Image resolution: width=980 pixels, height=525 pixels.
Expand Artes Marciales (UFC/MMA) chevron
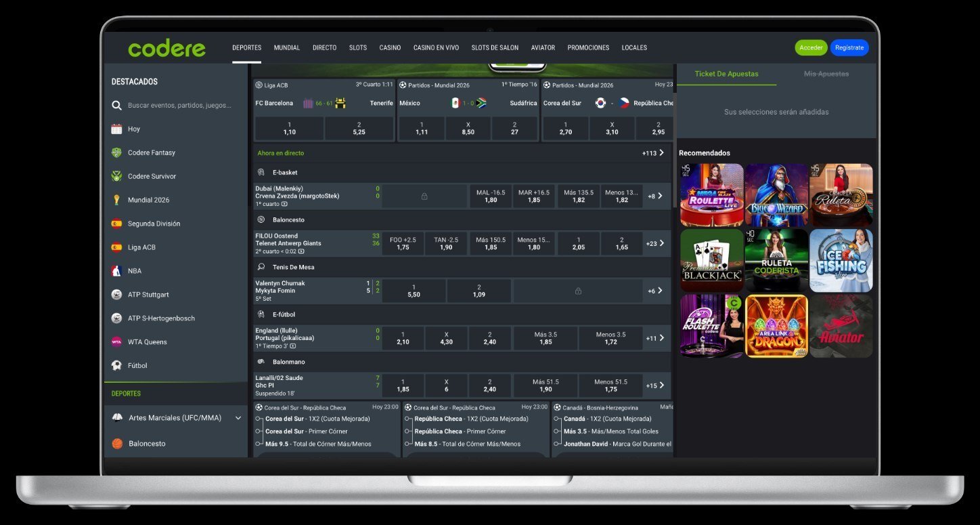pyautogui.click(x=238, y=418)
